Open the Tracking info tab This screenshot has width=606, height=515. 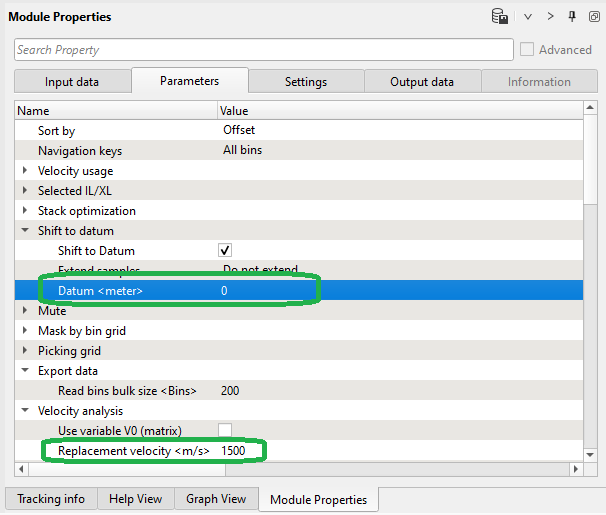coord(51,499)
